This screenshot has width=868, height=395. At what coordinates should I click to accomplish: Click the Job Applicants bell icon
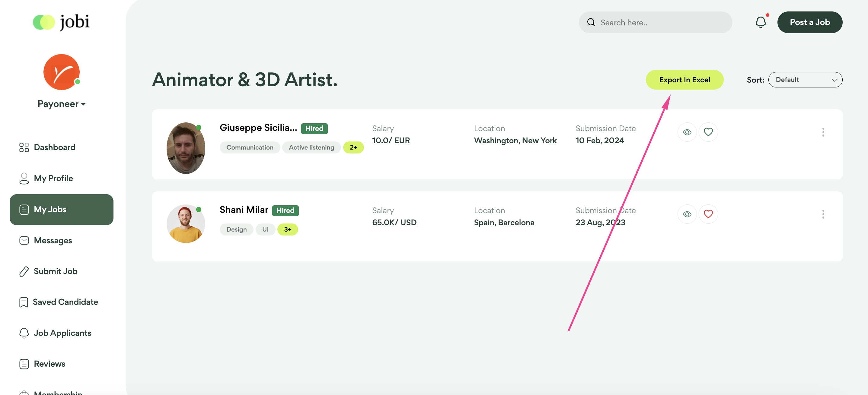coord(24,333)
